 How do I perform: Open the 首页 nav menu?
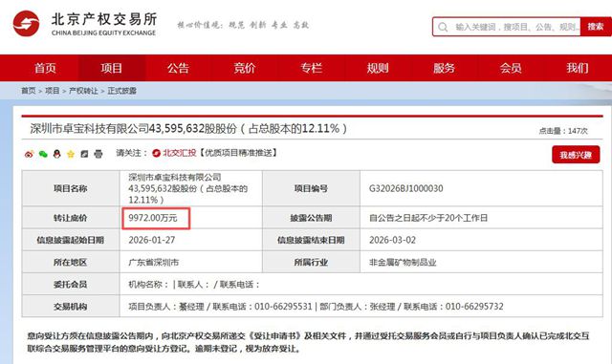(45, 68)
